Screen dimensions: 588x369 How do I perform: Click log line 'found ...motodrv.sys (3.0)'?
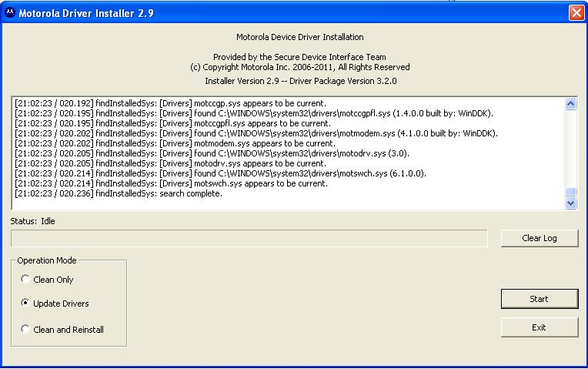point(212,153)
